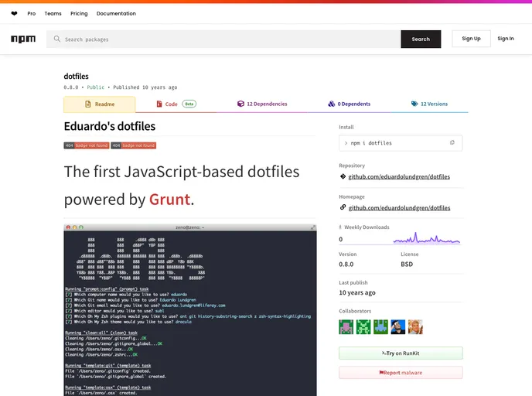Click the Eduardo's dotfiles heading

pyautogui.click(x=110, y=126)
